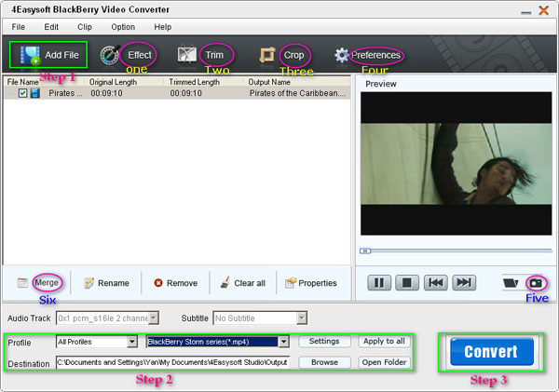Screen dimensions: 559x392
Task: Start conversion with the Convert button
Action: [x=492, y=352]
